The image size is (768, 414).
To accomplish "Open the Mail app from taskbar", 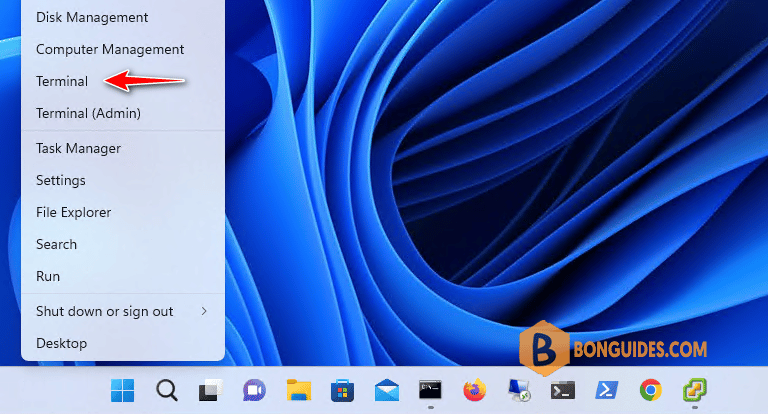I will 386,390.
